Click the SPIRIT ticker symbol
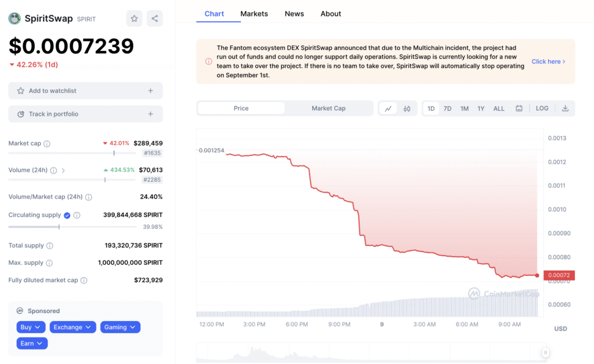 [x=86, y=19]
